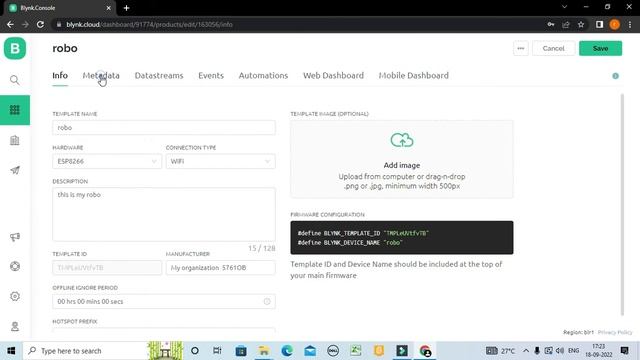Open File Explorer from taskbar
The image size is (640, 360).
264,351
